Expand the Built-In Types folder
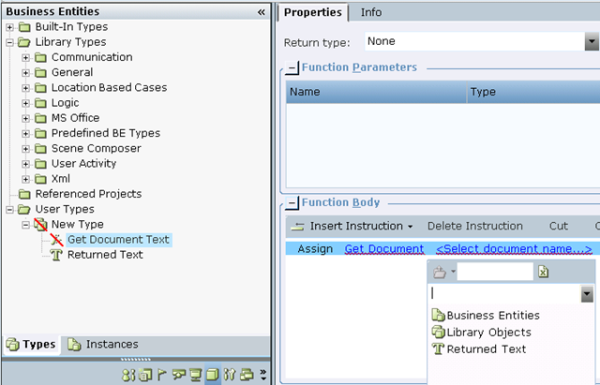Image resolution: width=600 pixels, height=385 pixels. point(10,27)
